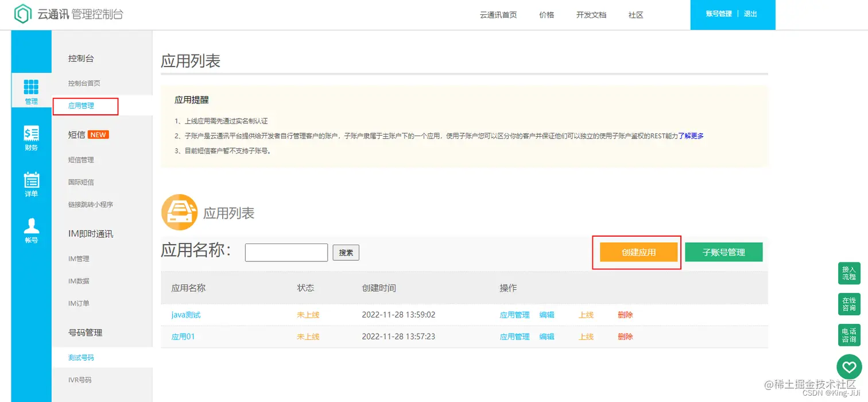Click the 创建应用 button

[x=638, y=252]
